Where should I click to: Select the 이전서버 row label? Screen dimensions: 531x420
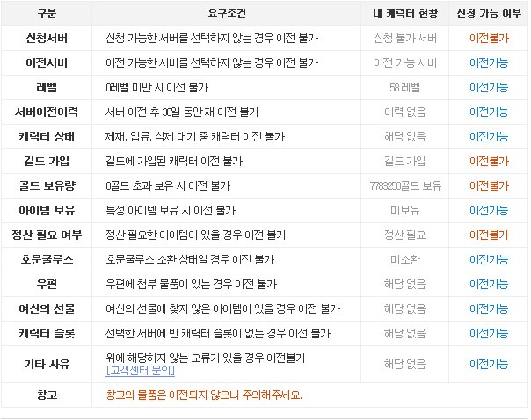point(47,63)
